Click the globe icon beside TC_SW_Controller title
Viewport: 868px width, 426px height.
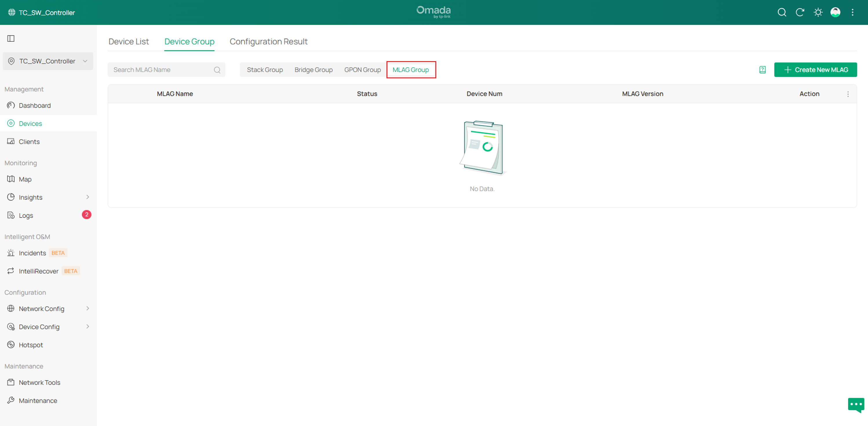click(12, 12)
